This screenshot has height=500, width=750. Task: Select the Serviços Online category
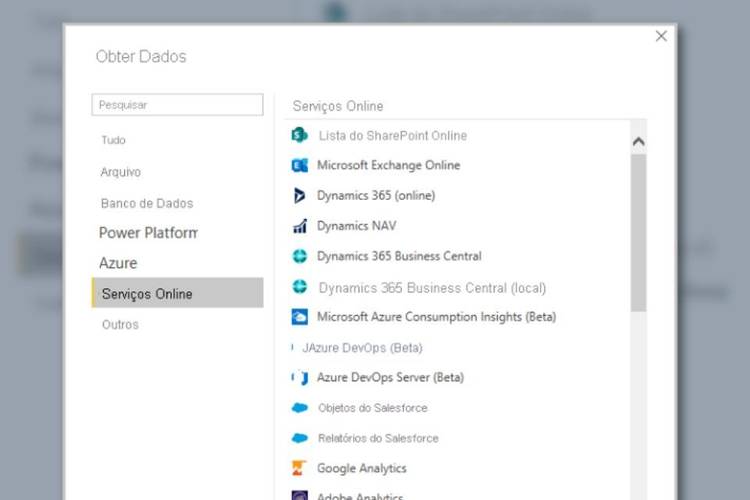coord(177,293)
